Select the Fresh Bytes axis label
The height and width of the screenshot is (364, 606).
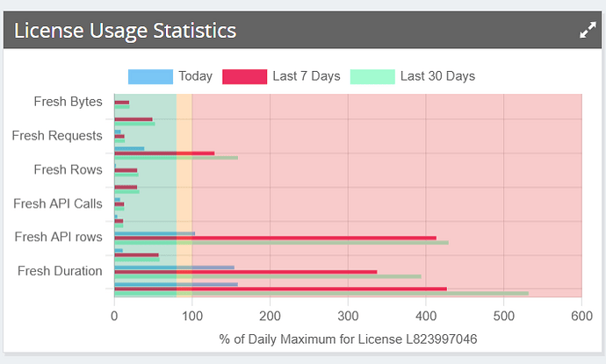[68, 102]
